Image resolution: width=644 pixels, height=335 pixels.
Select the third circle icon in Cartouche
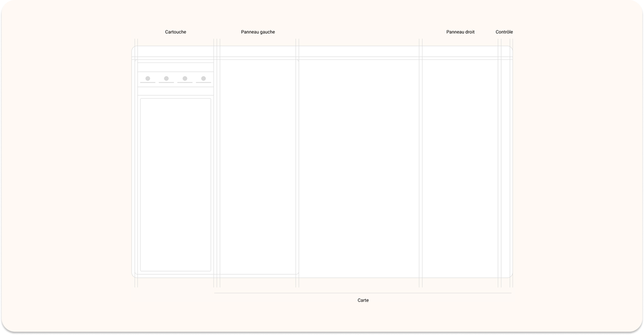coord(185,78)
